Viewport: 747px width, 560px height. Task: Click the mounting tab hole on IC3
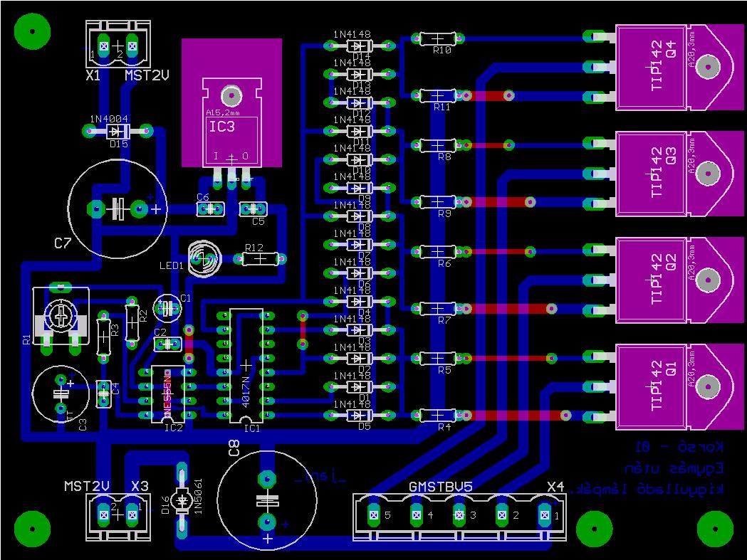tap(231, 96)
